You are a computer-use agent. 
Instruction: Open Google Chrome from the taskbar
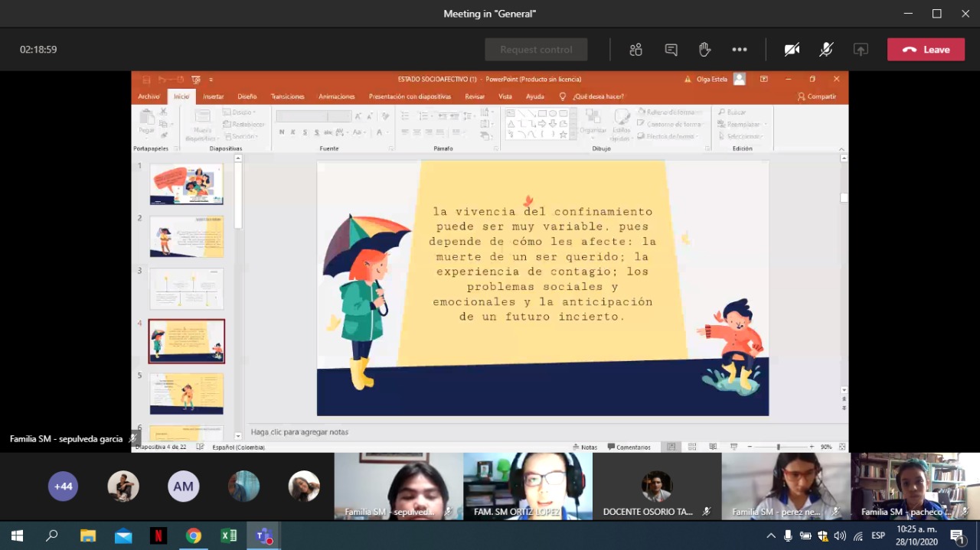pyautogui.click(x=194, y=535)
